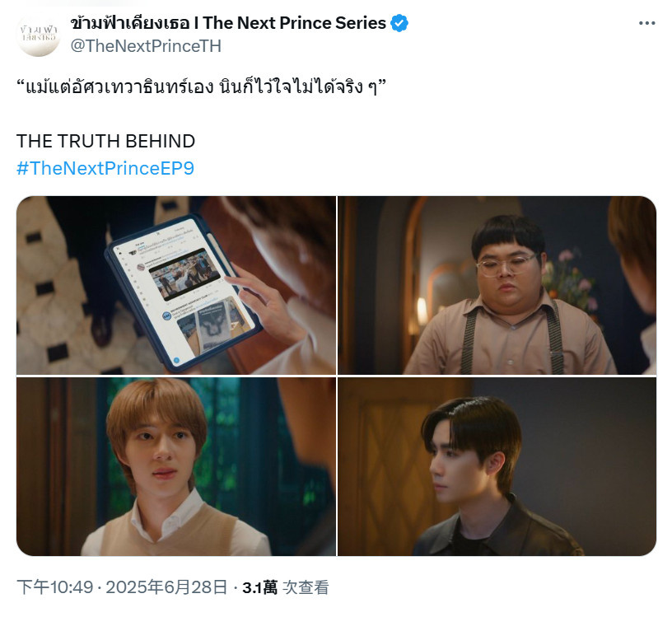Open The Next Prince profile avatar
Screen dimensions: 672x617
[x=38, y=35]
